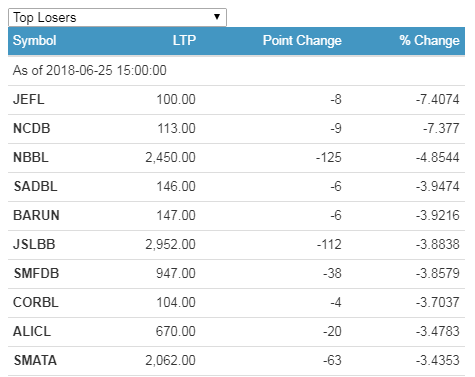Click the As of 2018-06-25 timestamp row
Image resolution: width=475 pixels, height=377 pixels.
pos(236,71)
